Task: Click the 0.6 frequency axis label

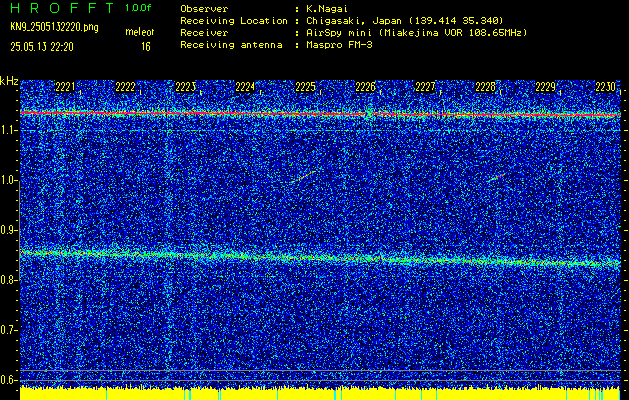Action: pyautogui.click(x=8, y=380)
